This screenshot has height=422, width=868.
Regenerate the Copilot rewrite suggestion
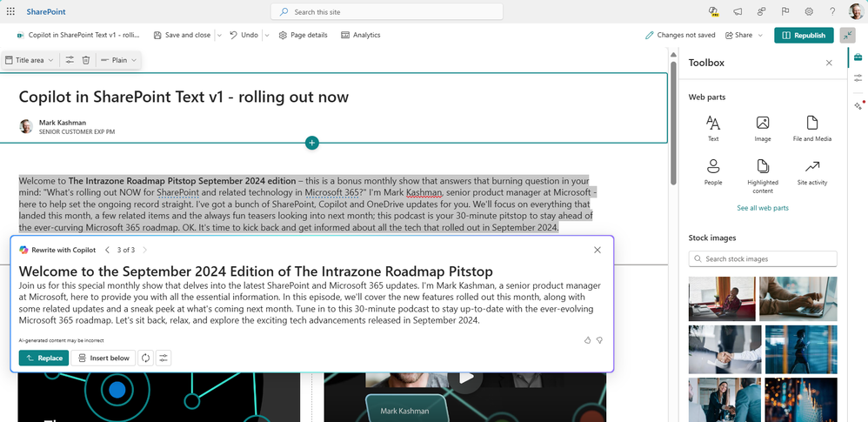145,358
